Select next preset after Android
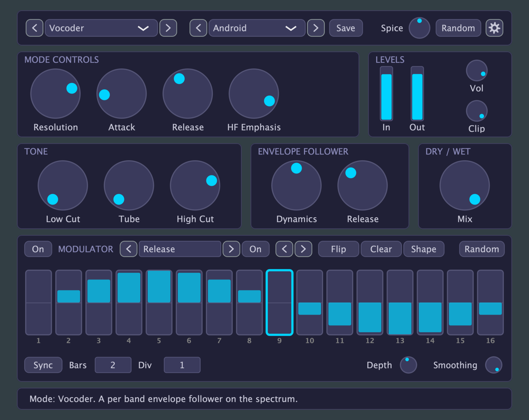This screenshot has width=529, height=420. click(316, 28)
